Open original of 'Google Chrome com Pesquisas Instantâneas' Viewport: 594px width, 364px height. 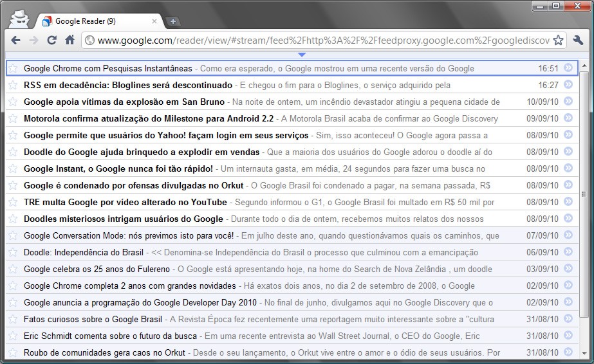pos(568,68)
